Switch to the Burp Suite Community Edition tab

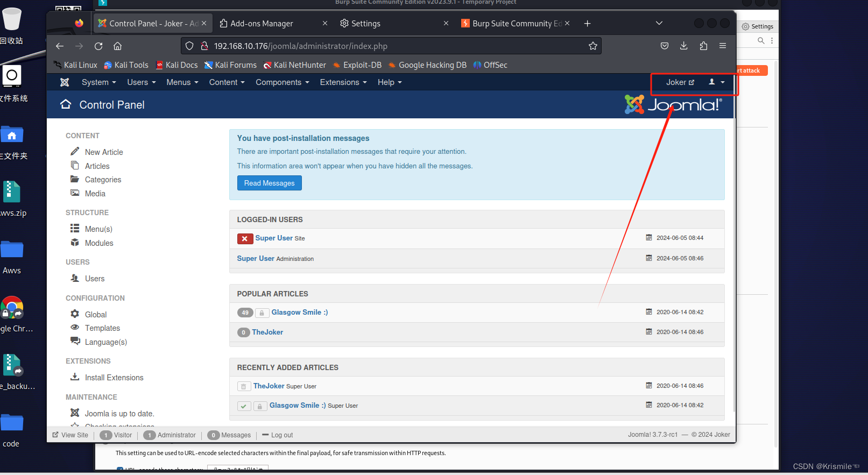(x=510, y=24)
